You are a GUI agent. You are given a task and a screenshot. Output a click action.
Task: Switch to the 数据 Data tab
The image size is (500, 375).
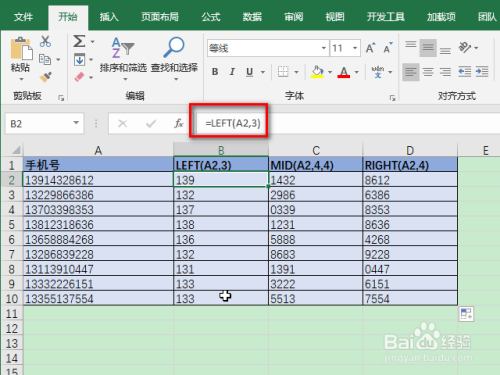point(252,17)
